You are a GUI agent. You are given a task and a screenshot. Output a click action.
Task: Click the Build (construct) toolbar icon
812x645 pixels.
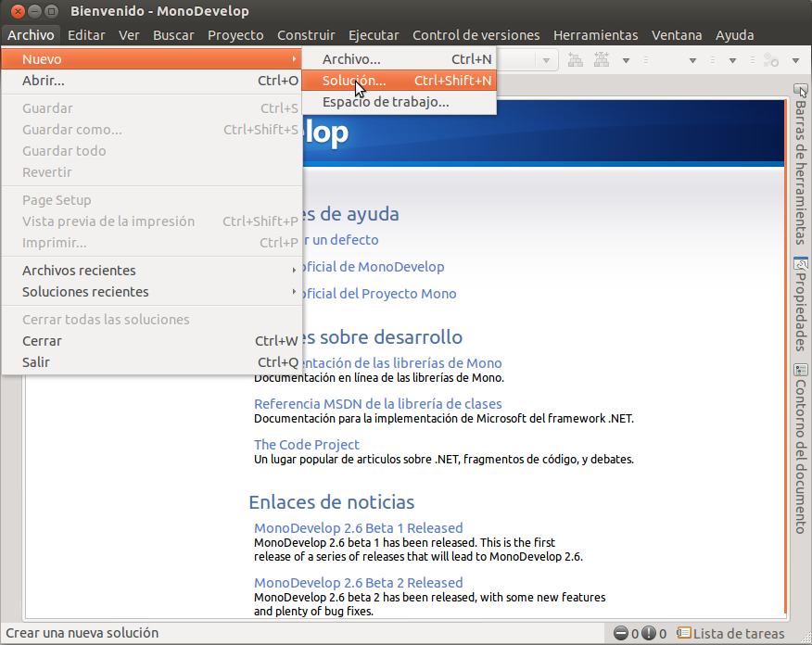[575, 60]
